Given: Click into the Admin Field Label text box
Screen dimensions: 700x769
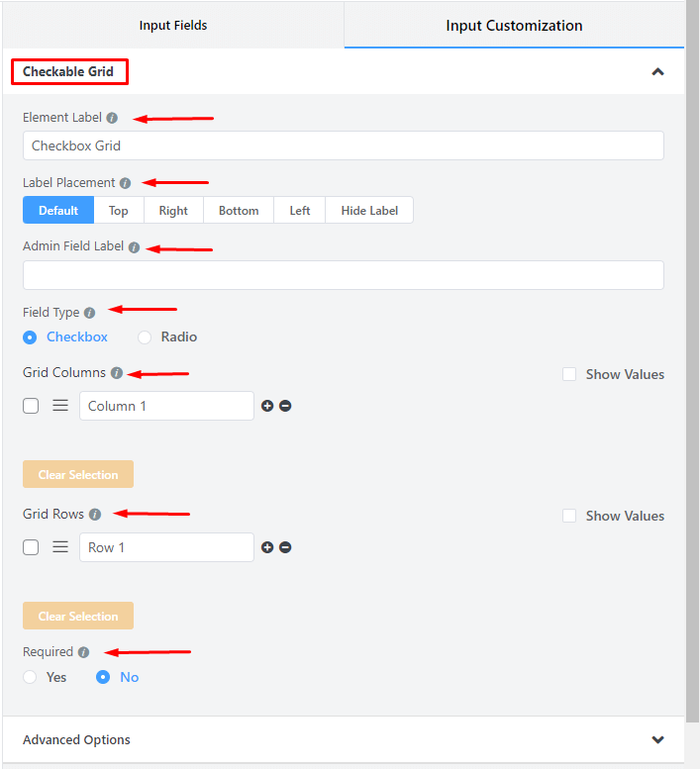Looking at the screenshot, I should pyautogui.click(x=343, y=275).
